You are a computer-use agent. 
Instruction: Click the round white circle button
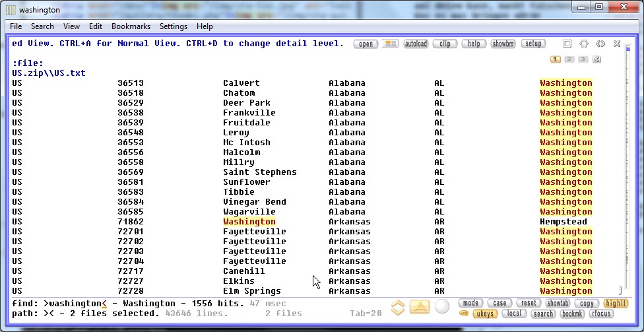coord(442,307)
